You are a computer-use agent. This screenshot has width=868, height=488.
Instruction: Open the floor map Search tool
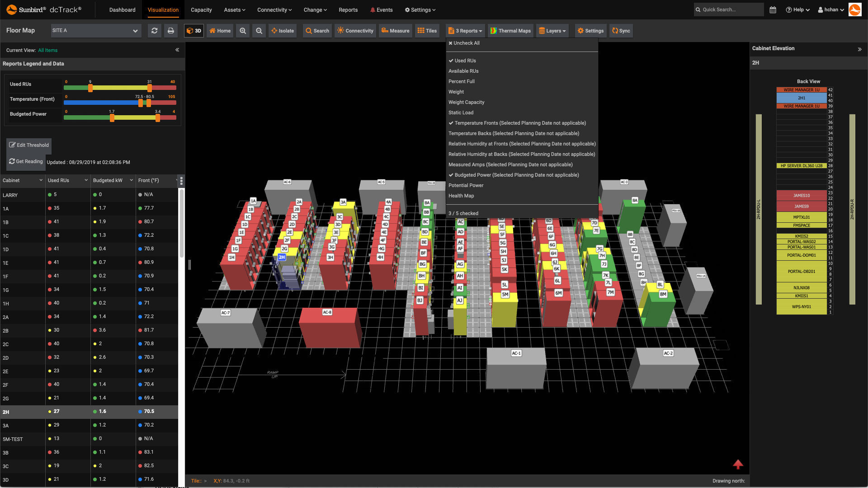(317, 31)
